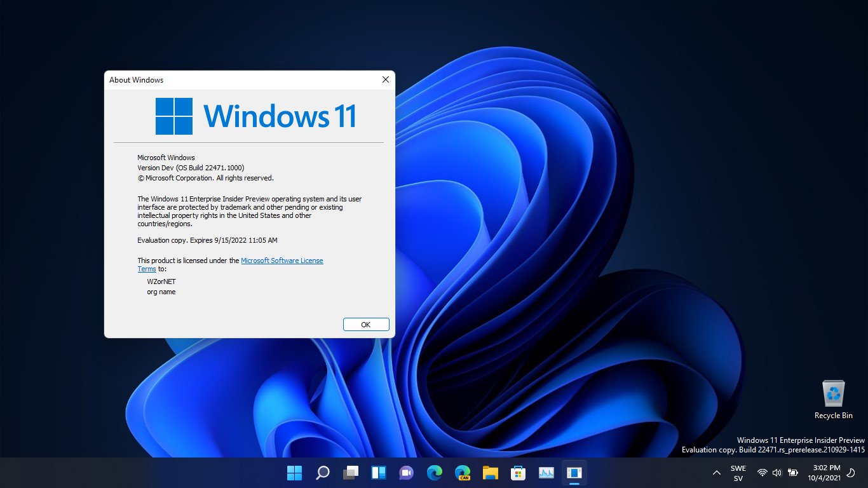Open Edge Canary (CAN) browser
Viewport: 868px width, 488px height.
click(463, 473)
